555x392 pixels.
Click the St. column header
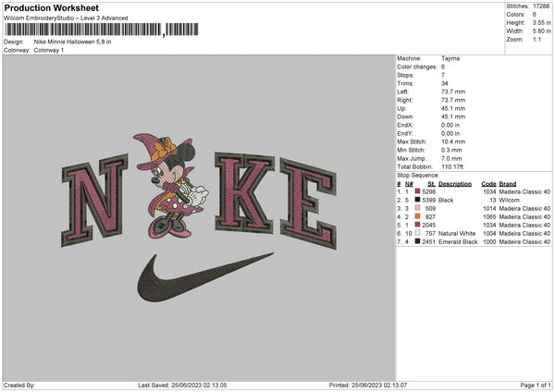(431, 184)
